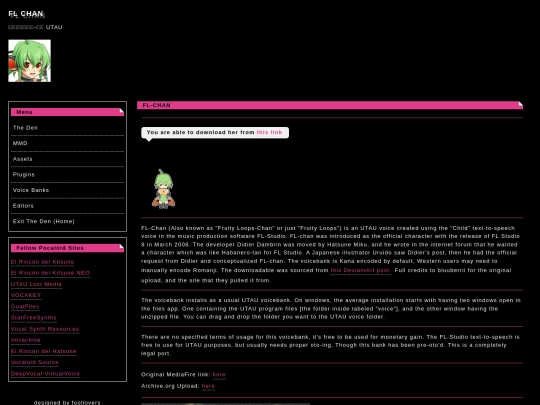Click the UTAU subtitle under site title

tap(35, 27)
